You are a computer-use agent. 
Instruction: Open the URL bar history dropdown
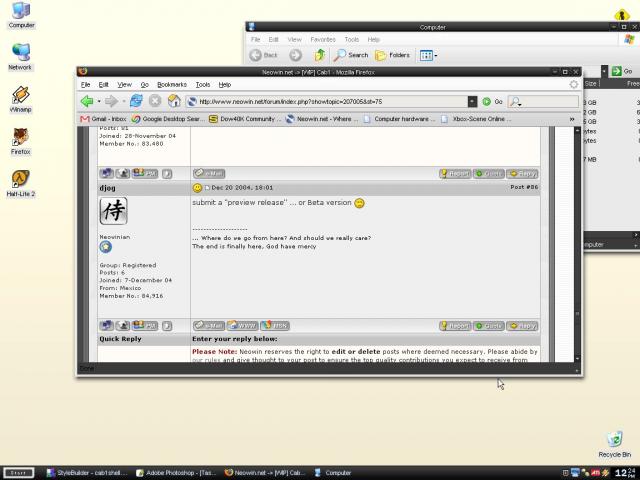point(472,102)
